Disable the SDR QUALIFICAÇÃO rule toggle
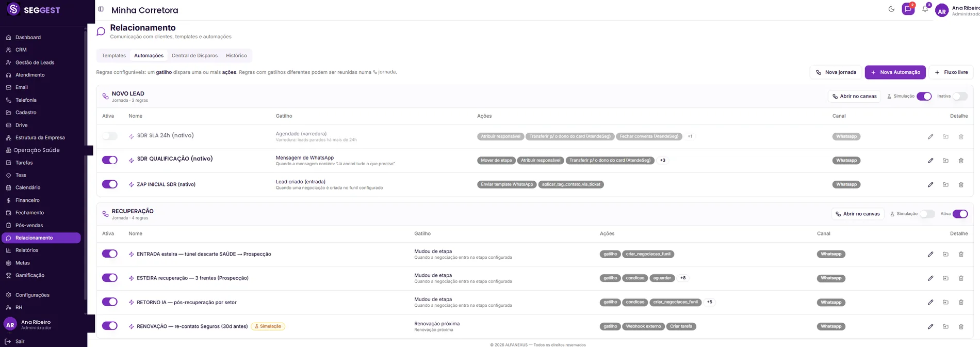 click(109, 160)
